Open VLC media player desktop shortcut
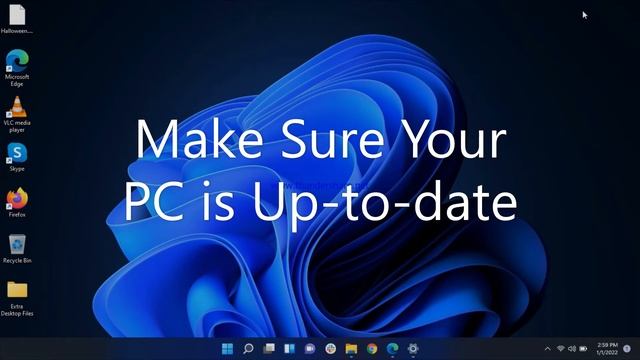Viewport: 640px width, 360px height. pyautogui.click(x=17, y=114)
